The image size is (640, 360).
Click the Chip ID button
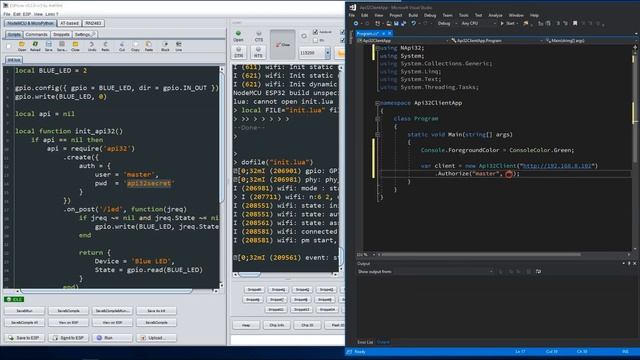pos(307,325)
